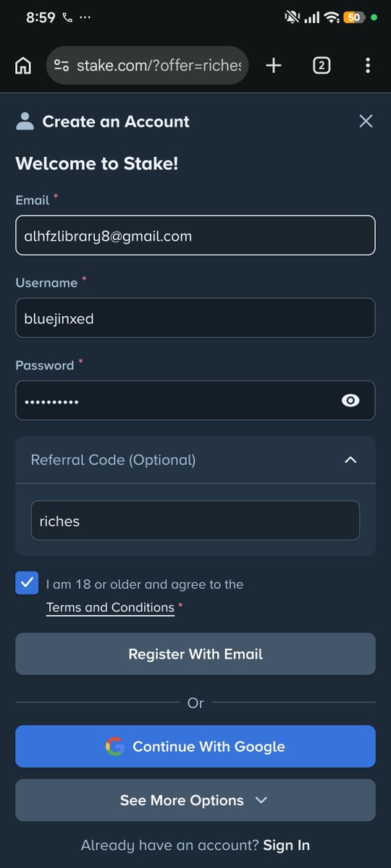Click the referral code field containing riches

coord(195,521)
